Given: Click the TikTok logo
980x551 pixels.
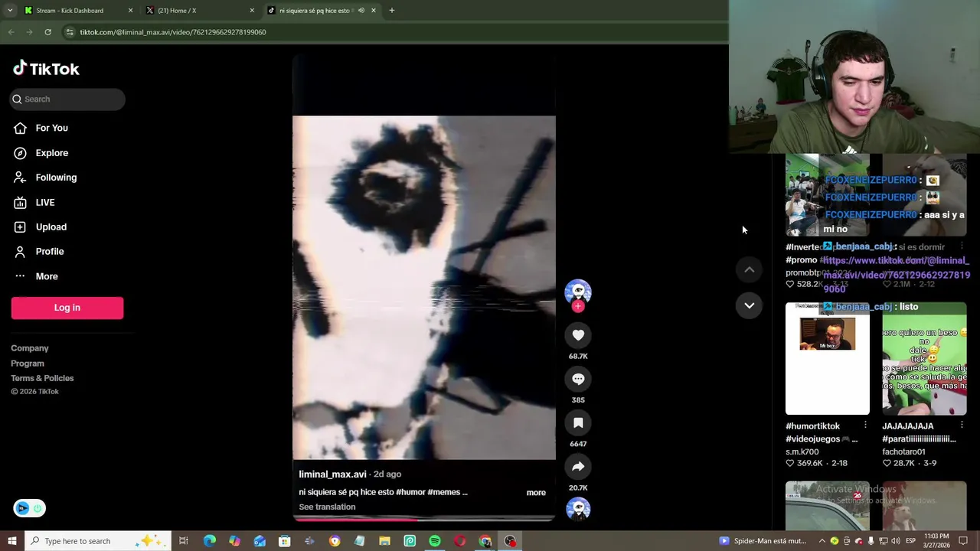Looking at the screenshot, I should 46,69.
